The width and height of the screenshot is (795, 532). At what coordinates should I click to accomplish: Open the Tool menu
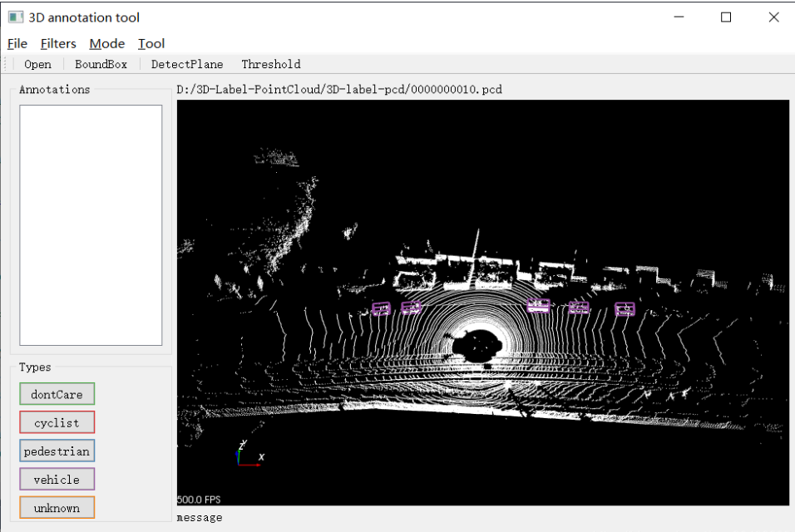[x=151, y=43]
